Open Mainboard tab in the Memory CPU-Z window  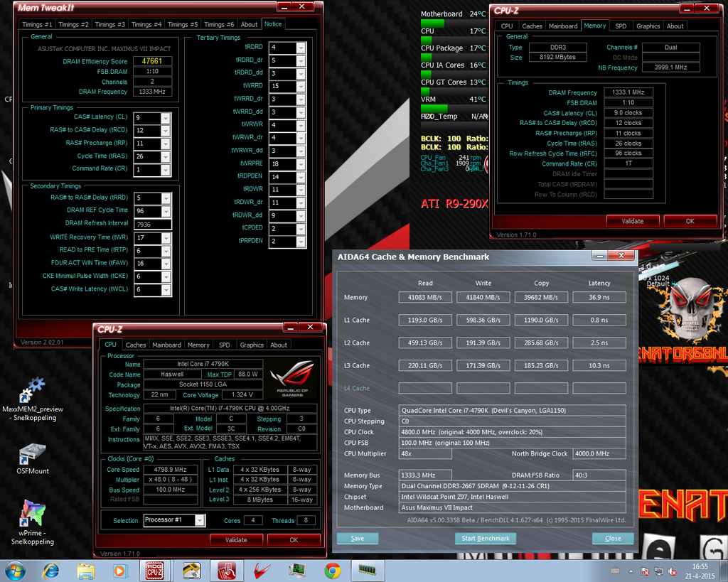[563, 26]
